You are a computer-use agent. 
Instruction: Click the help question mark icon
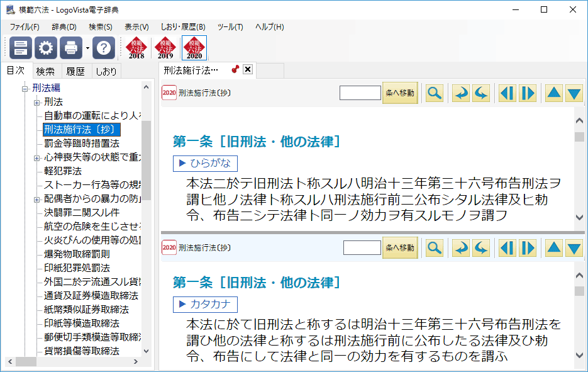(x=104, y=48)
